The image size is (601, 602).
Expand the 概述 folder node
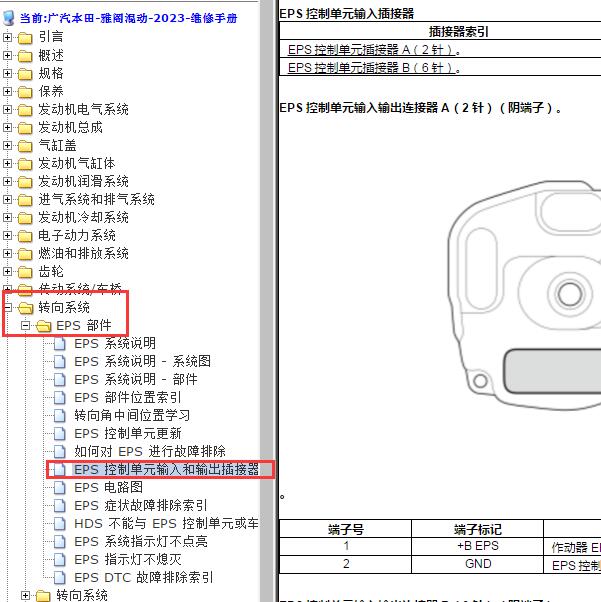[x=7, y=55]
